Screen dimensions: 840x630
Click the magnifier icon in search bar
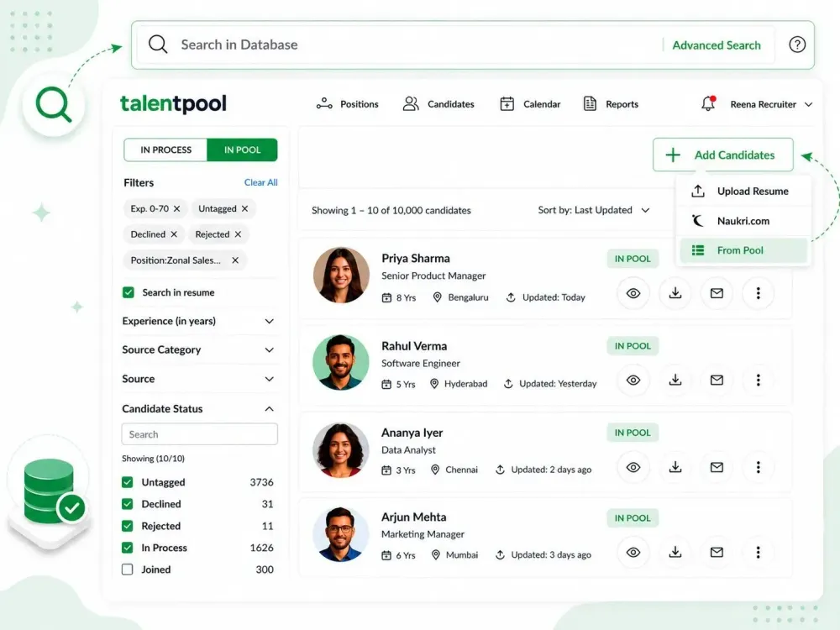point(158,45)
